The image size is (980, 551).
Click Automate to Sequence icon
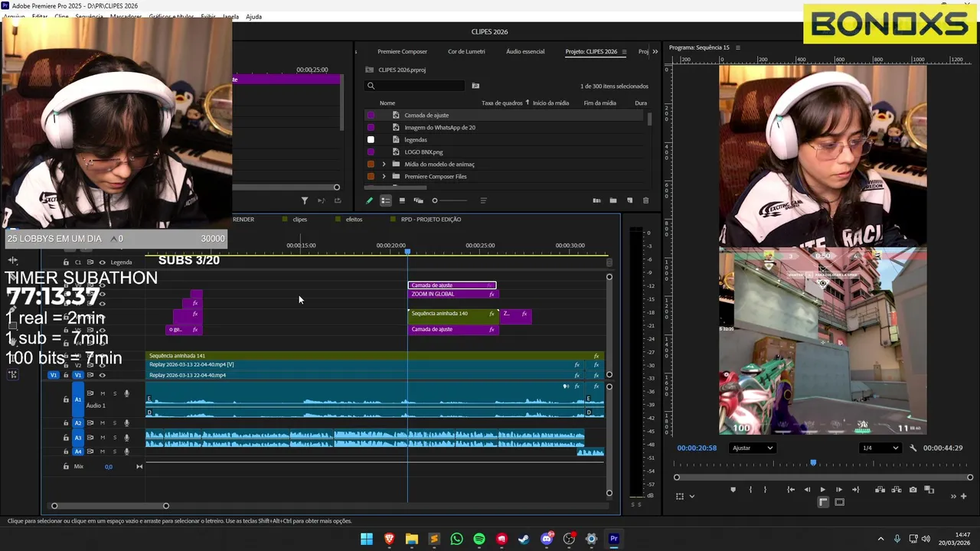[x=596, y=201]
